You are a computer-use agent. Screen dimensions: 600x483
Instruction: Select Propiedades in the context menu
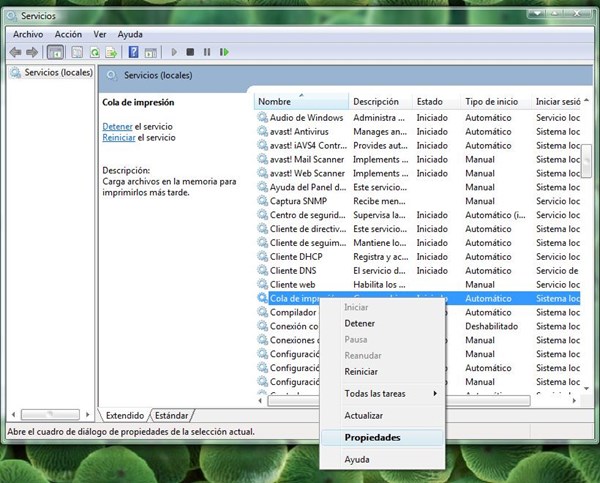[x=372, y=438]
